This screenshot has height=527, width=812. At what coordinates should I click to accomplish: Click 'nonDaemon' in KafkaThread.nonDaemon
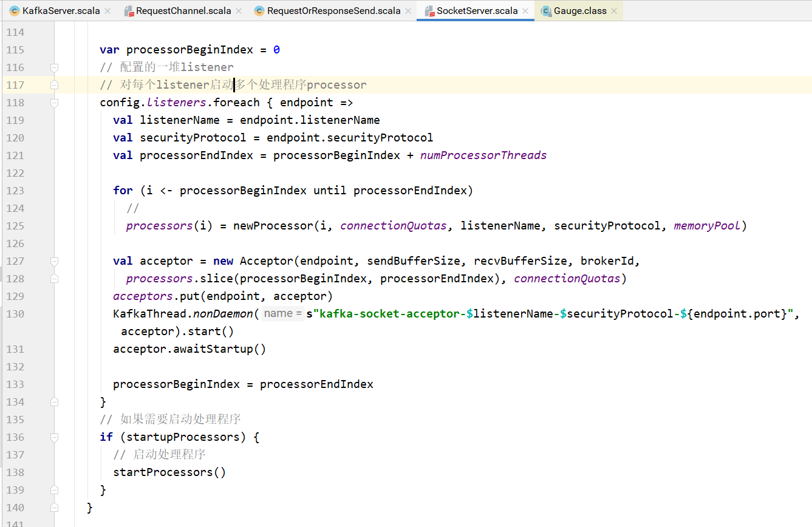coord(223,314)
